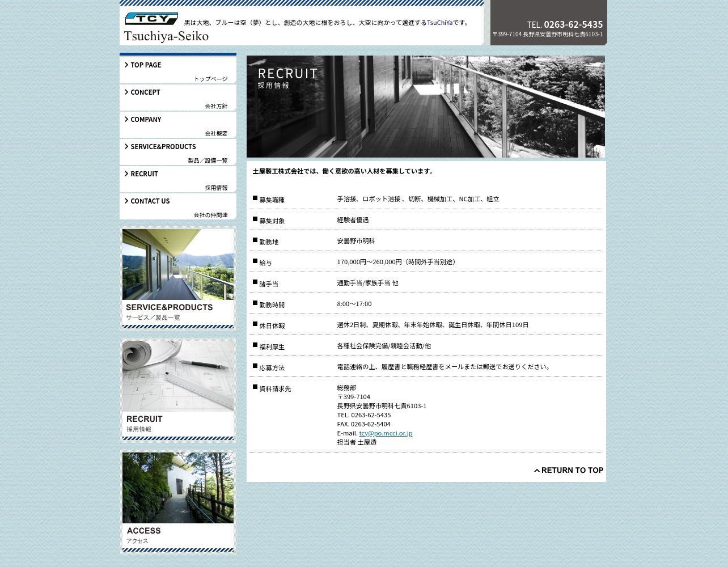728x567 pixels.
Task: Click the 資料請求先 row label
Action: [275, 388]
